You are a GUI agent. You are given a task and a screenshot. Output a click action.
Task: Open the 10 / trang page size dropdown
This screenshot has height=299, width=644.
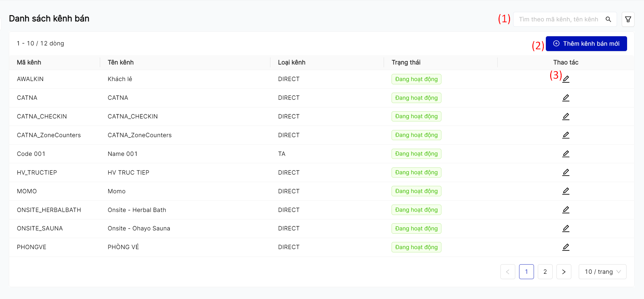(x=602, y=272)
